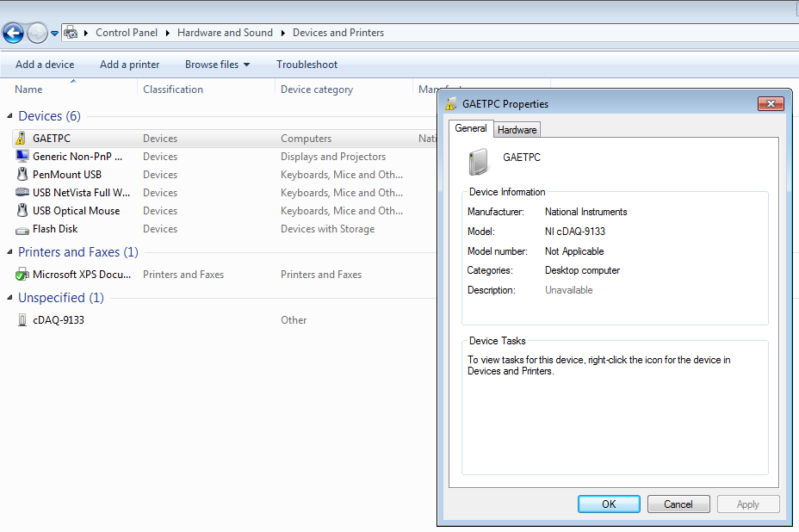
Task: Open the Browse files dropdown
Action: click(x=217, y=65)
